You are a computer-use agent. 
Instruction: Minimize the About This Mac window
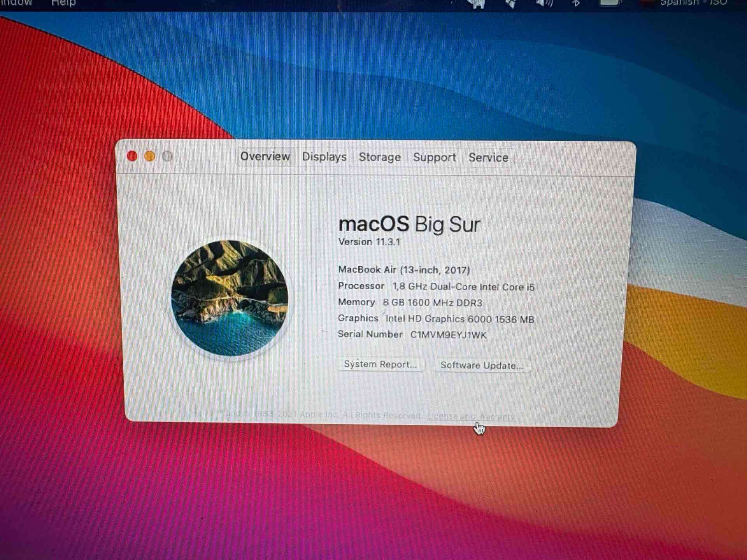(150, 155)
